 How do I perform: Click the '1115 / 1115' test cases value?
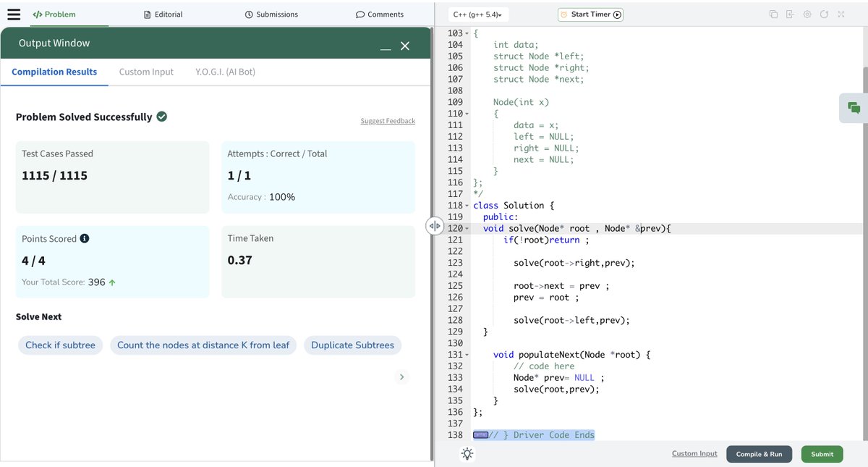pos(54,175)
